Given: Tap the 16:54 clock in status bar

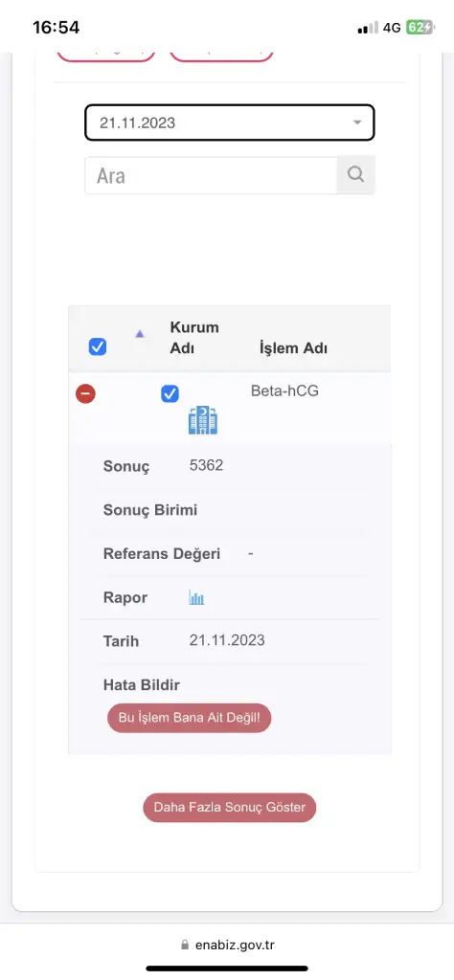Looking at the screenshot, I should point(56,28).
